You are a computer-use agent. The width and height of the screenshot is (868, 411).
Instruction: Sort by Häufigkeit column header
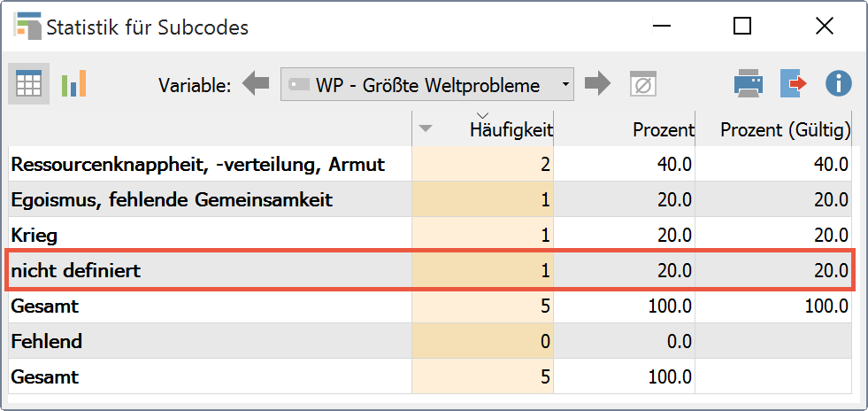pyautogui.click(x=511, y=130)
